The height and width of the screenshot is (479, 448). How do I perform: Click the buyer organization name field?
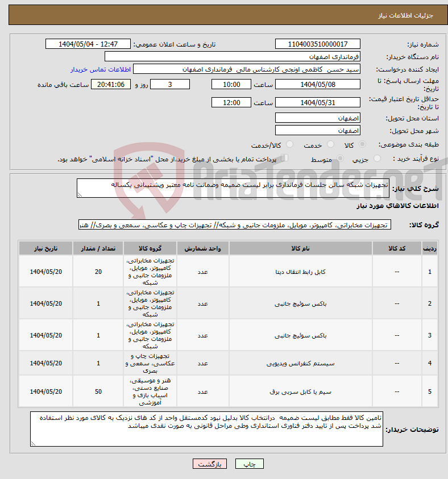[x=233, y=56]
